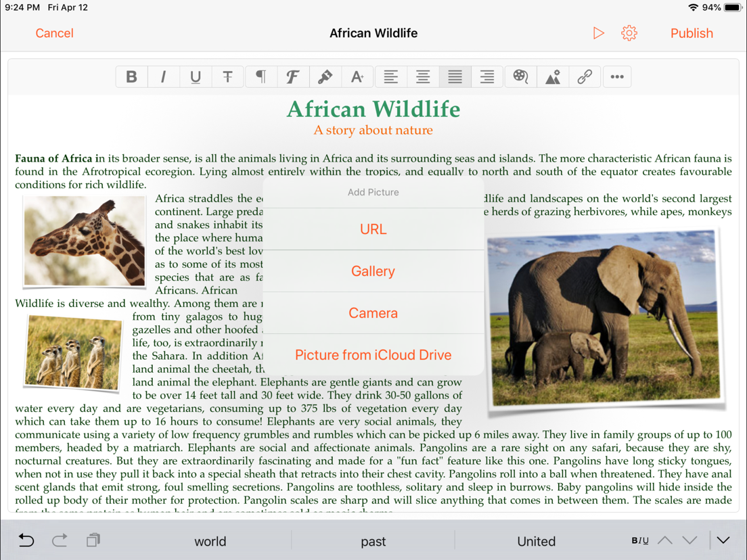This screenshot has height=560, width=747.
Task: Tap the subtitle 'A story about nature'
Action: tap(373, 130)
